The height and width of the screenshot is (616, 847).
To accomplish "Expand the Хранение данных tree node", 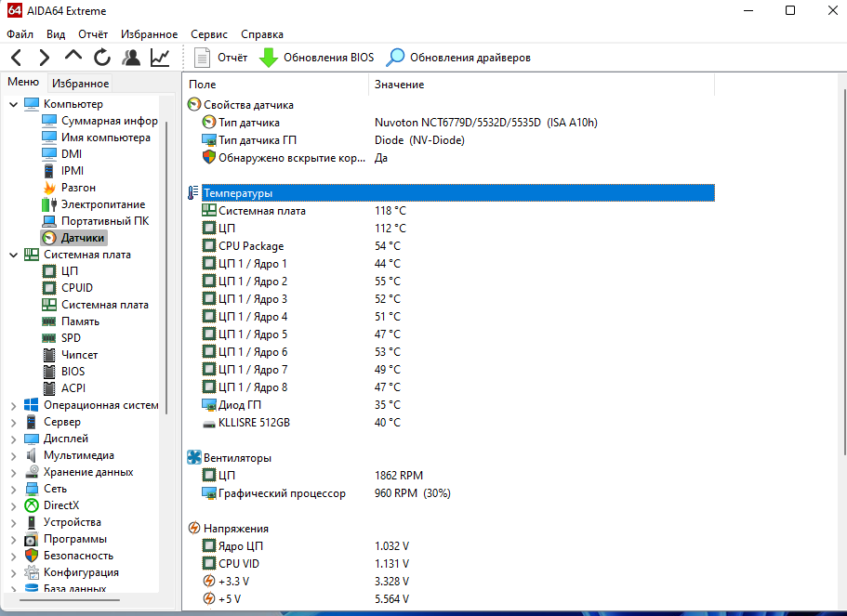I will [14, 472].
